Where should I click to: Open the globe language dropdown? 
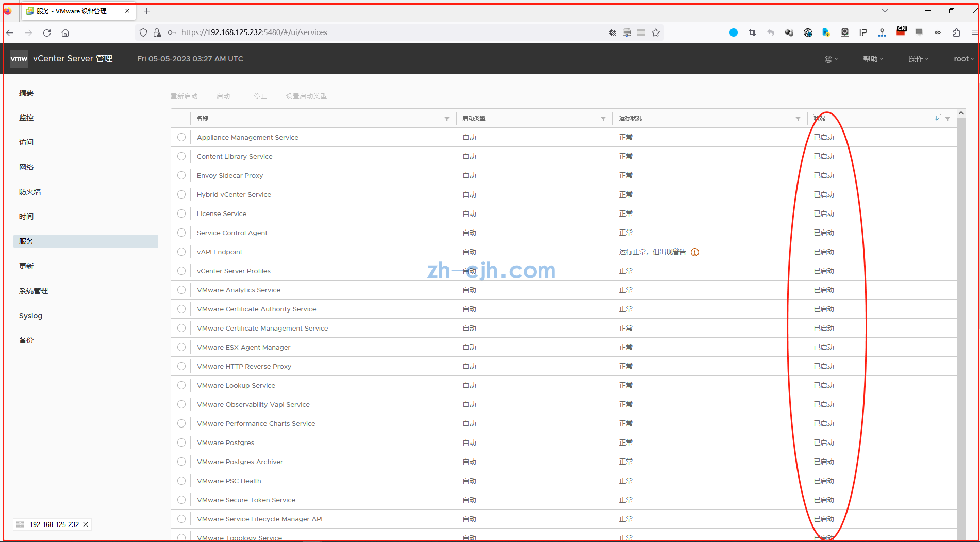point(831,59)
